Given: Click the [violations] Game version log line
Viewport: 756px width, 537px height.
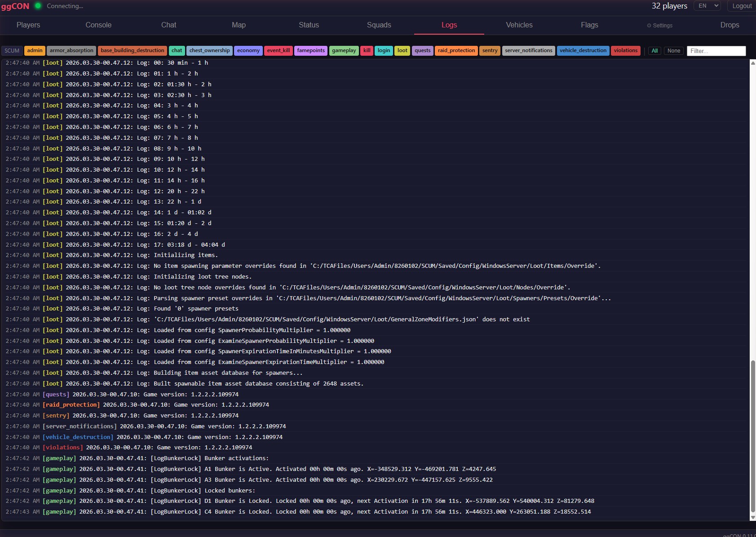Looking at the screenshot, I should (375, 448).
